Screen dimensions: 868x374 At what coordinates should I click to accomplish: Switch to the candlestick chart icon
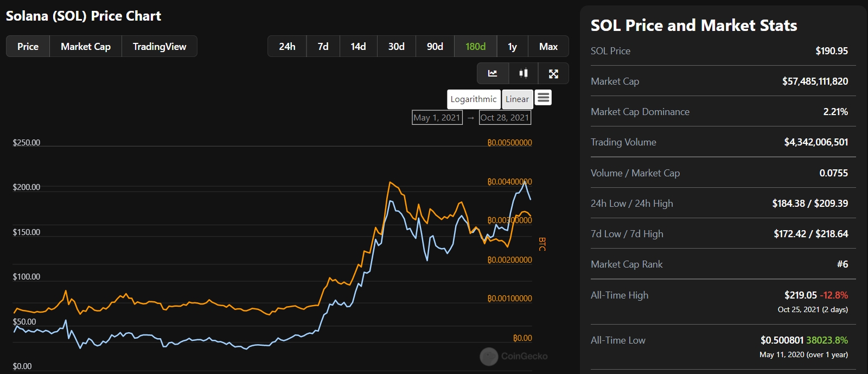tap(524, 73)
